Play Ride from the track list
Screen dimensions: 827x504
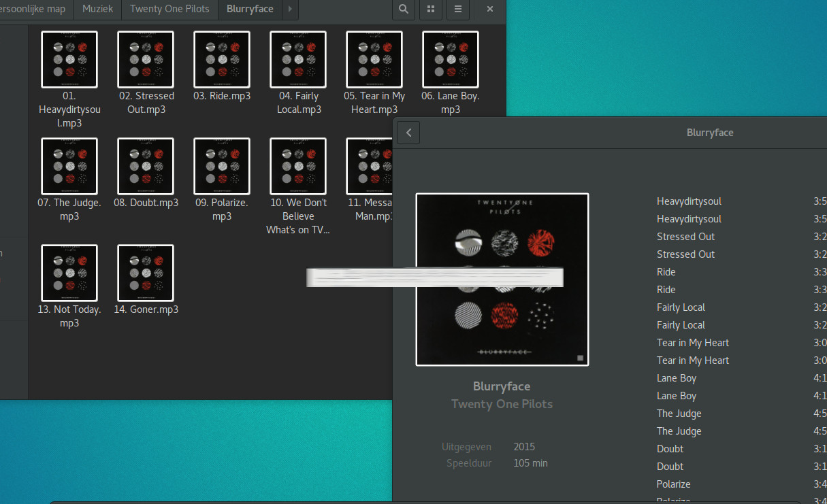click(x=666, y=271)
